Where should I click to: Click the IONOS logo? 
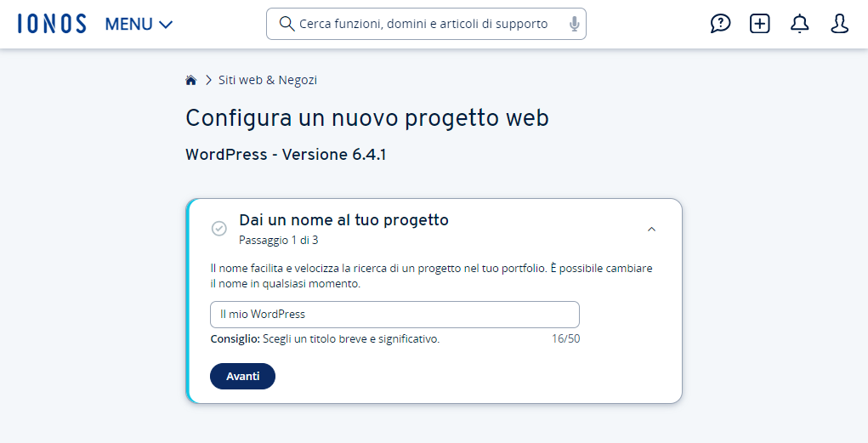pos(52,24)
